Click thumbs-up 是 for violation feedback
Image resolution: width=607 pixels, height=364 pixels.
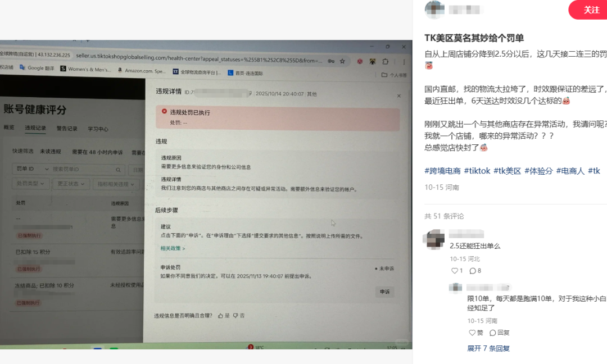click(x=223, y=316)
